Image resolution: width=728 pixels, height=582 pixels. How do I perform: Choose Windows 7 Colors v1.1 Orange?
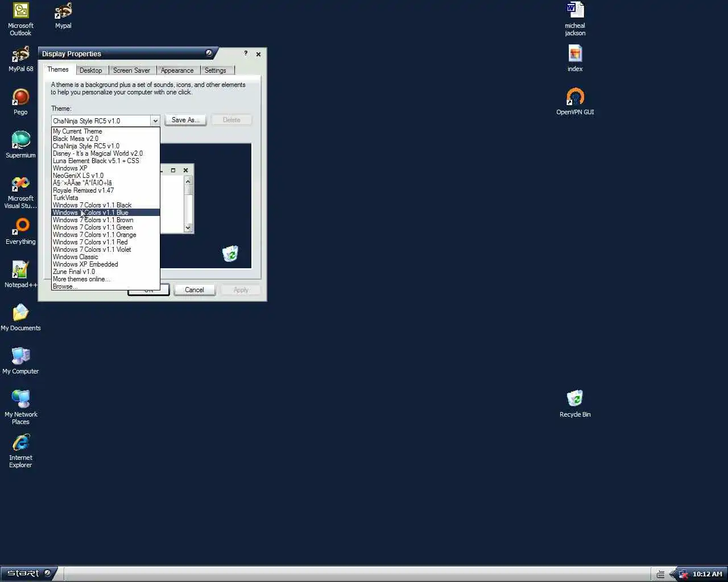click(x=105, y=235)
